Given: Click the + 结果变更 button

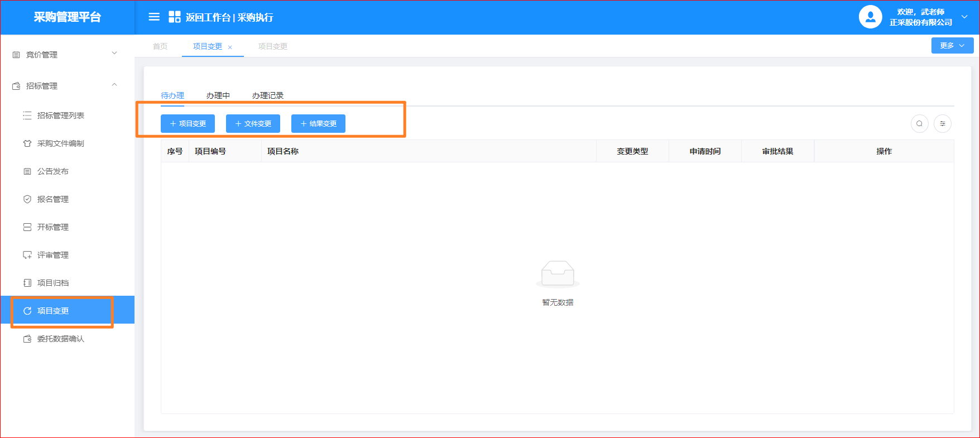Looking at the screenshot, I should (318, 124).
